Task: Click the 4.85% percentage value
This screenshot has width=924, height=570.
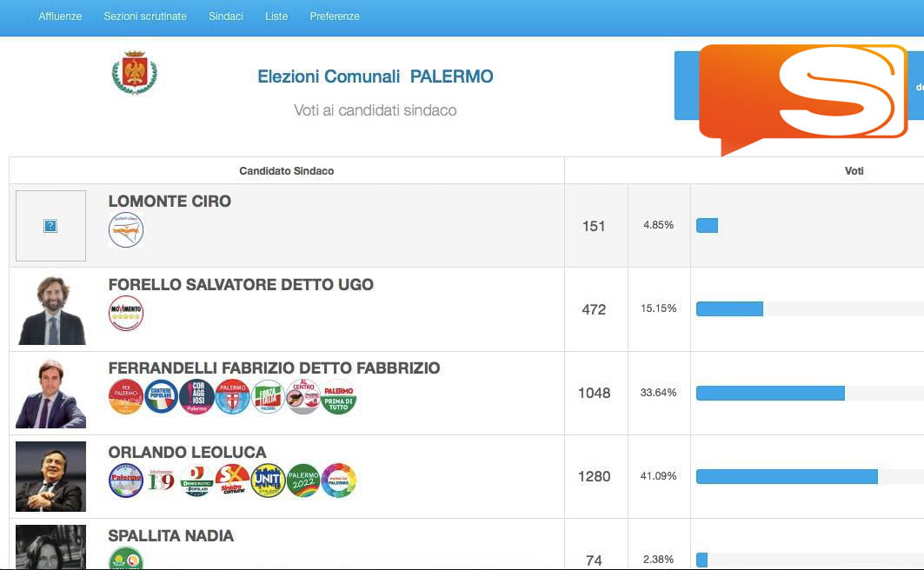Action: 659,225
